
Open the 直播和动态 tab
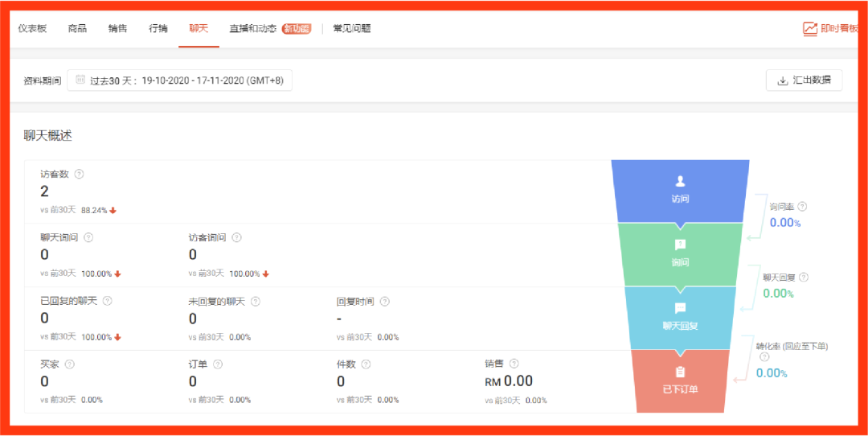[x=253, y=29]
